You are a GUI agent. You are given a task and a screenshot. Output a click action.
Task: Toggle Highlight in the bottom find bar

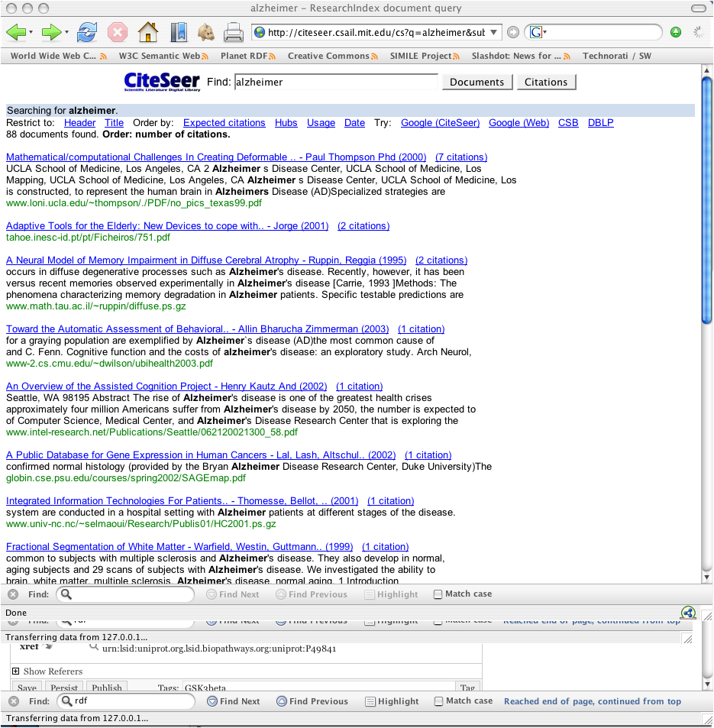coord(370,701)
